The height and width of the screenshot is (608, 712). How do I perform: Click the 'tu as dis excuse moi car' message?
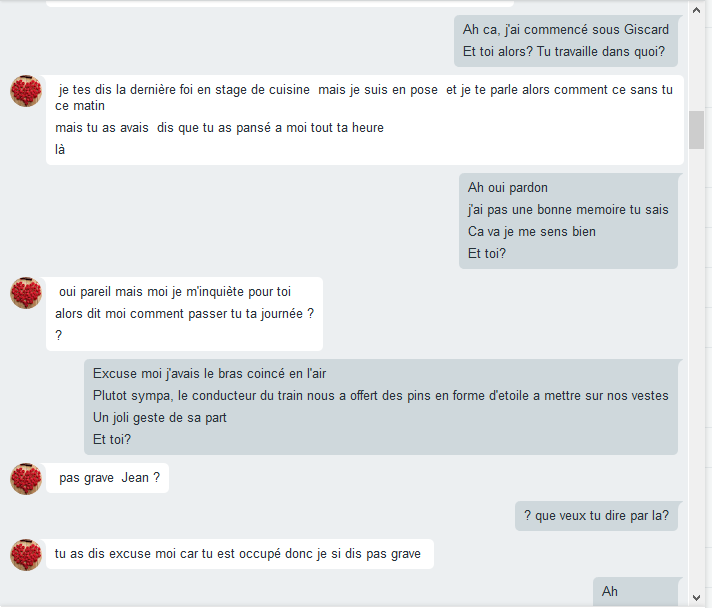[240, 554]
